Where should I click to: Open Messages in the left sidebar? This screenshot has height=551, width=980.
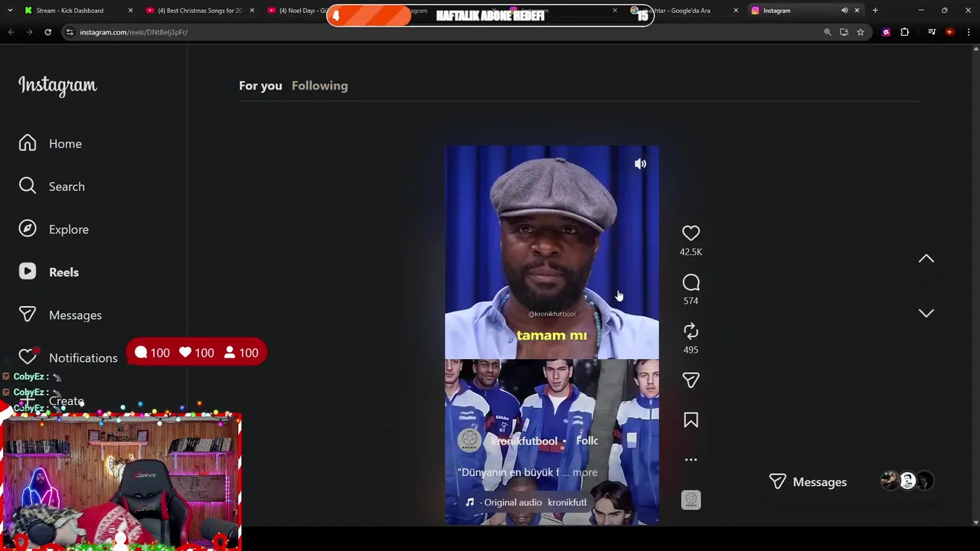click(x=60, y=315)
